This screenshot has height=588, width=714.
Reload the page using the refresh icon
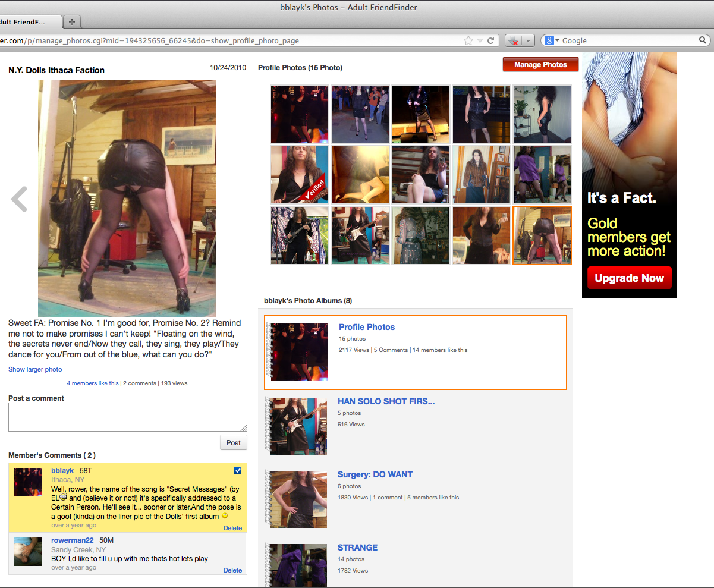click(x=491, y=40)
